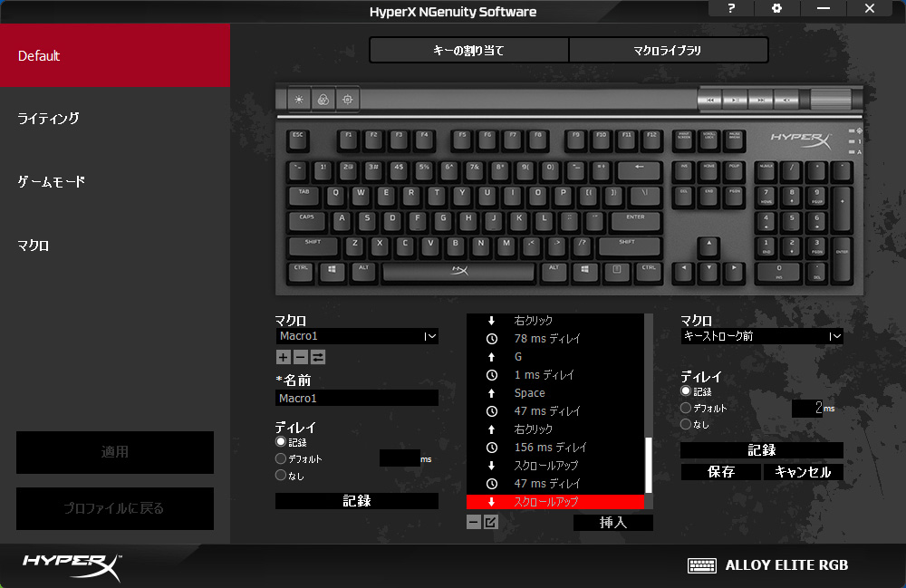Switch to マクロライブラリ tab
Viewport: 906px width, 588px height.
pyautogui.click(x=669, y=50)
